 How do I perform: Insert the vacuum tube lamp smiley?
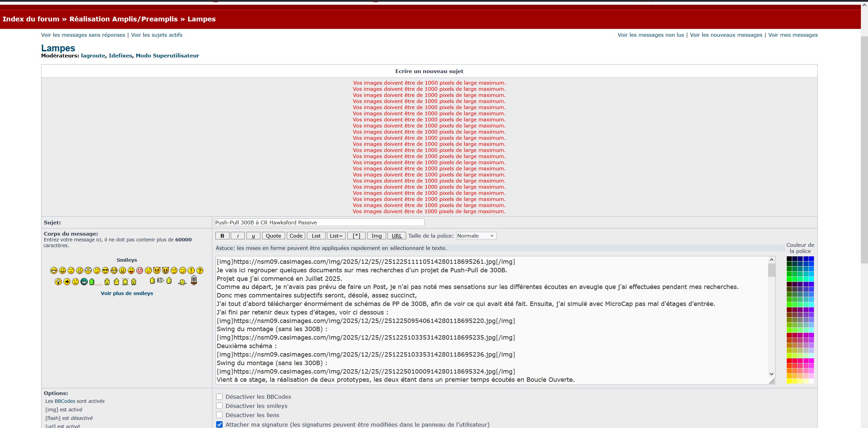(x=194, y=281)
